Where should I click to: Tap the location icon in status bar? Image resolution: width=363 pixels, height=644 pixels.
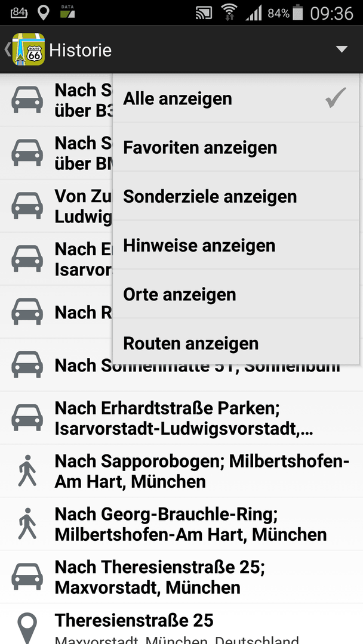click(43, 13)
